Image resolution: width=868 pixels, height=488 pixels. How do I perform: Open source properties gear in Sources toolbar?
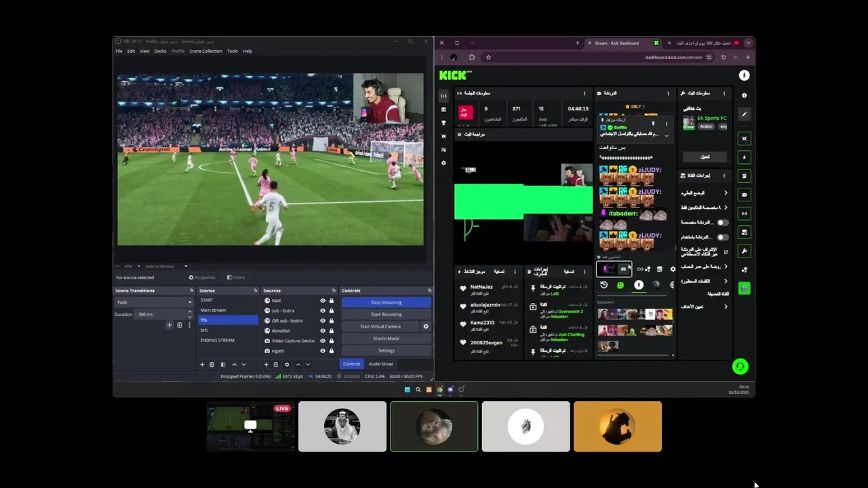(286, 365)
